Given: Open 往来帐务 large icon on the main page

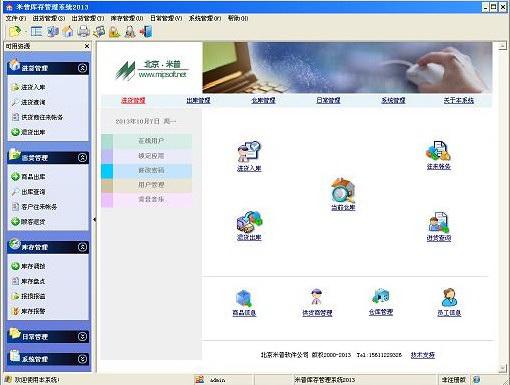Looking at the screenshot, I should (x=438, y=155).
